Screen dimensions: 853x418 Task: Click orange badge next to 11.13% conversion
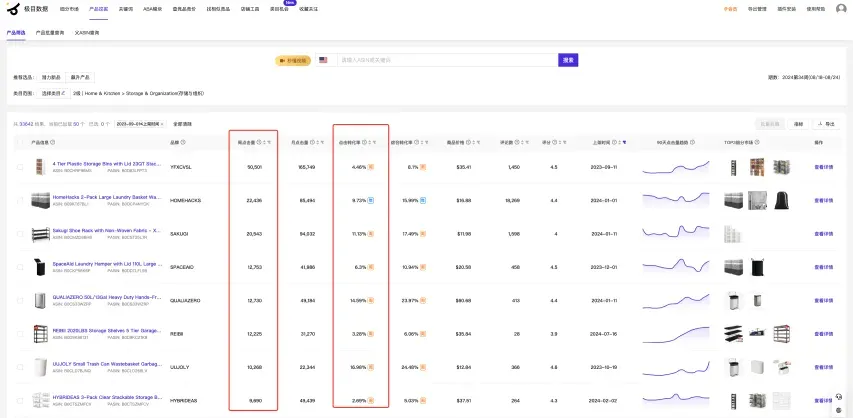pyautogui.click(x=370, y=233)
